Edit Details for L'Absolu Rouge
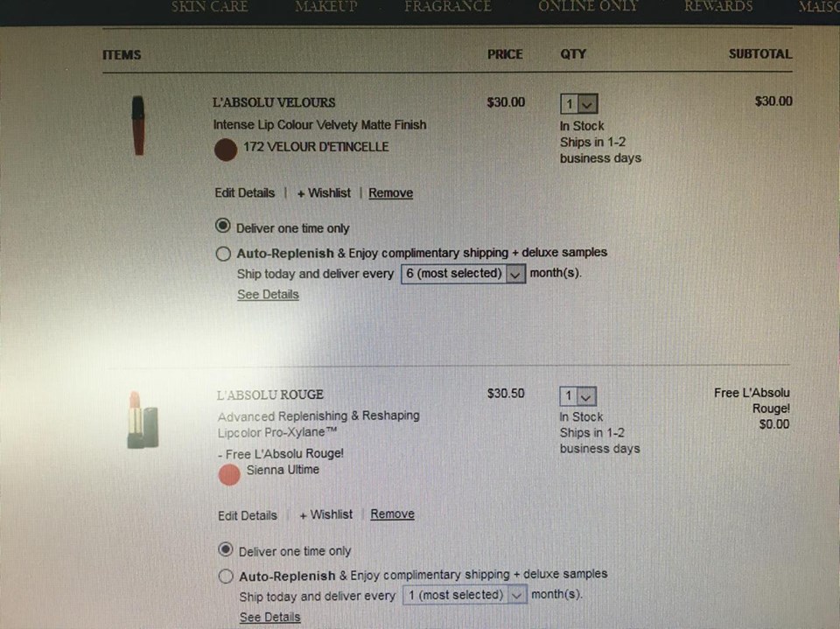 (x=248, y=515)
